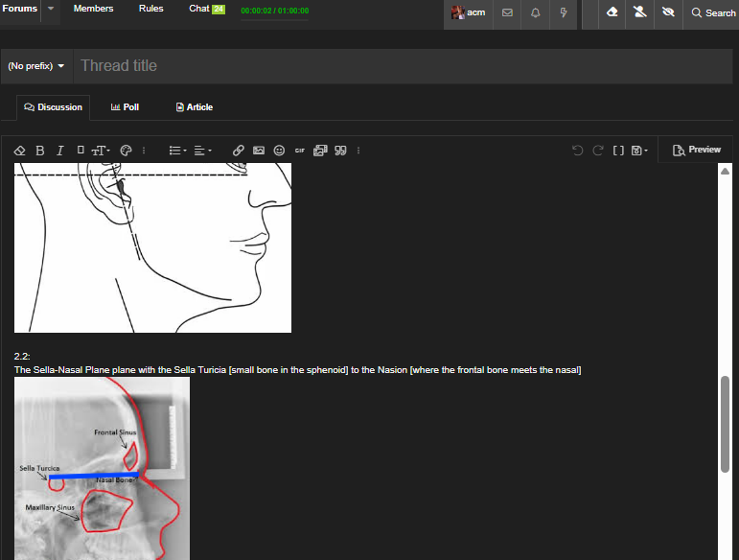Open the alerts bell icon
This screenshot has height=560, width=739.
[536, 12]
